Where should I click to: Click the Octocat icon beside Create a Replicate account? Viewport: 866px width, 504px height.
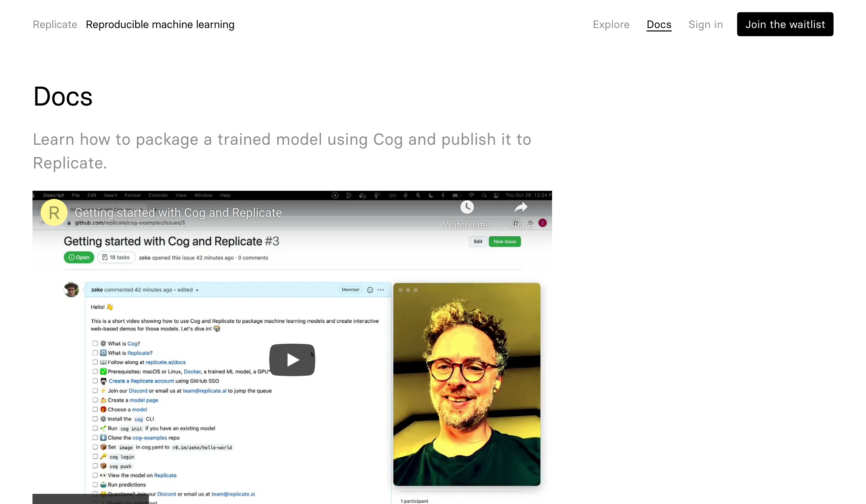point(103,381)
